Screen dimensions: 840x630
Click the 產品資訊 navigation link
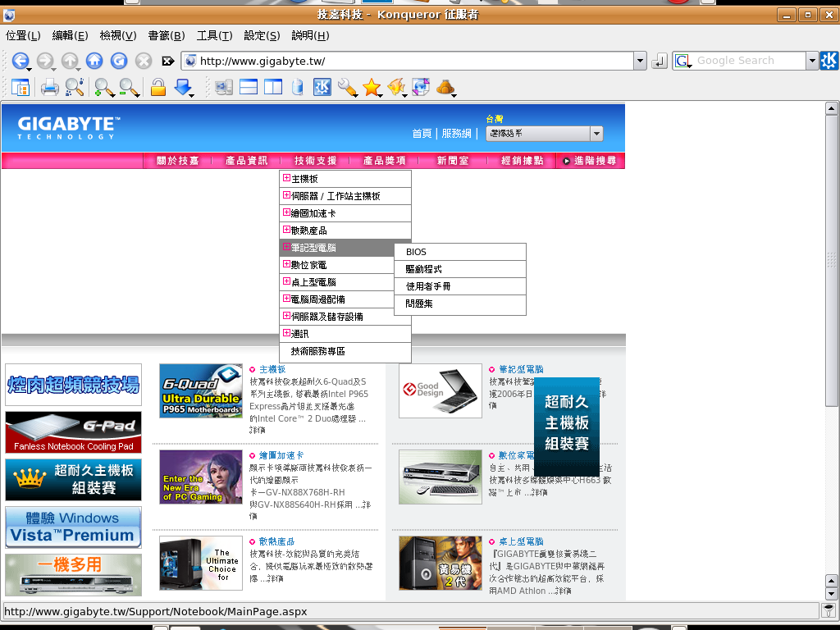pos(246,161)
